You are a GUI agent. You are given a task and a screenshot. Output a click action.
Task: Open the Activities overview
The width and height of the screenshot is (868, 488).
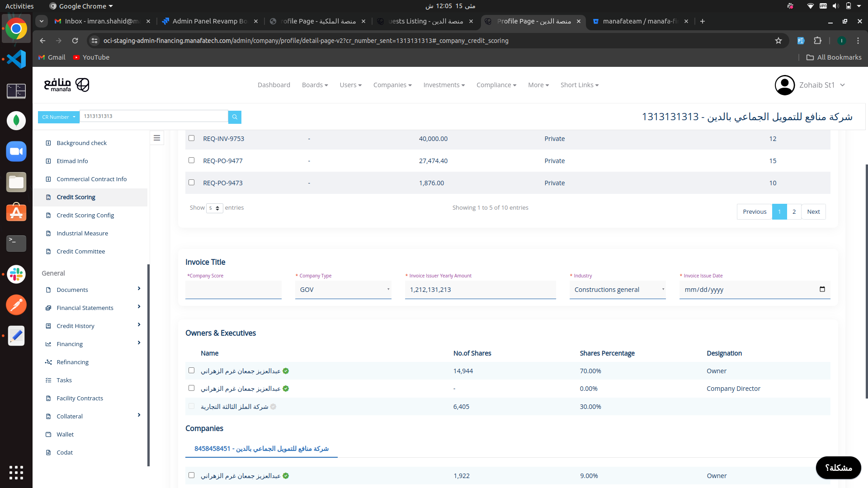[19, 6]
